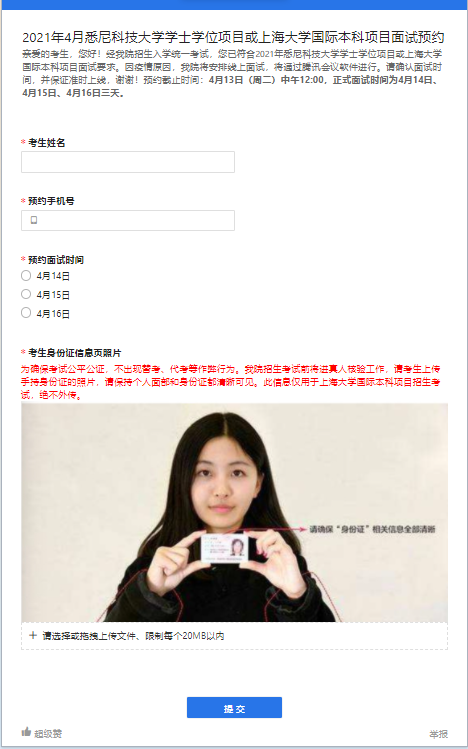This screenshot has width=468, height=749.
Task: Click the red notice text about 手持身份证的照片
Action: (x=231, y=382)
